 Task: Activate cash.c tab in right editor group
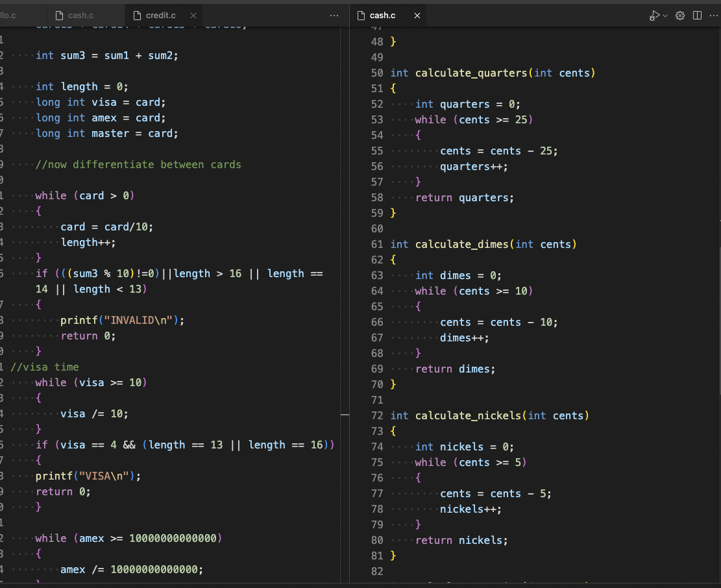point(382,16)
